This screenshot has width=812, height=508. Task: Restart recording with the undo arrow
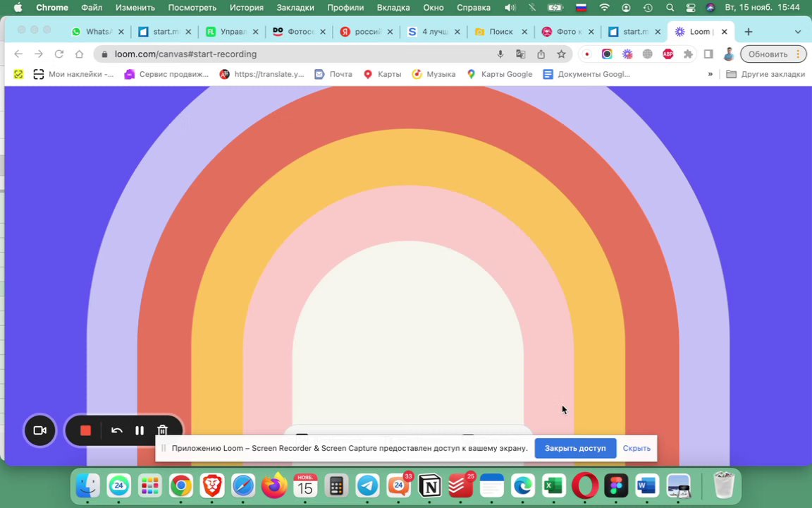coord(116,430)
